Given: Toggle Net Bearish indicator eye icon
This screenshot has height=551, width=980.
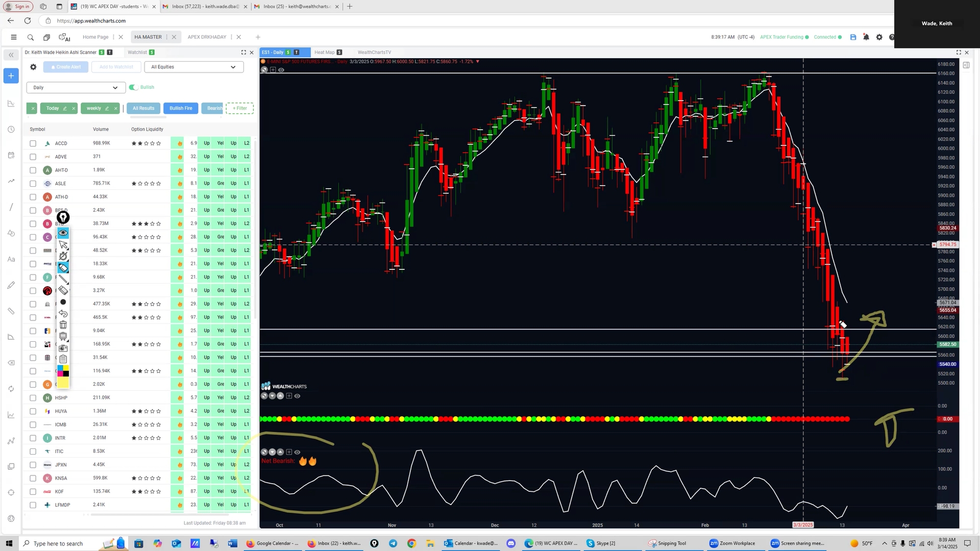Looking at the screenshot, I should tap(297, 452).
